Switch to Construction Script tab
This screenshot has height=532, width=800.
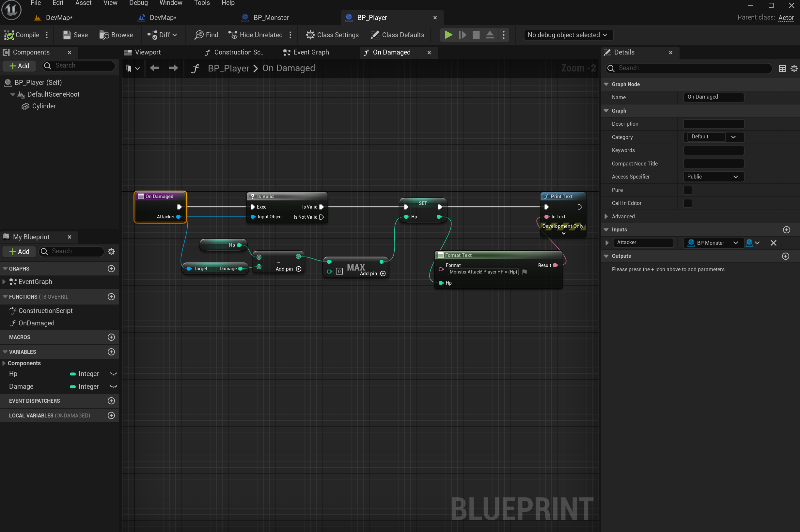[235, 52]
